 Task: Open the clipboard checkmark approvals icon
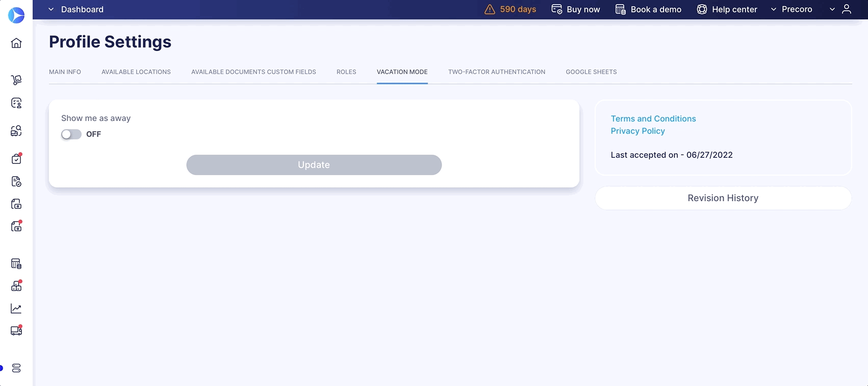click(x=16, y=159)
